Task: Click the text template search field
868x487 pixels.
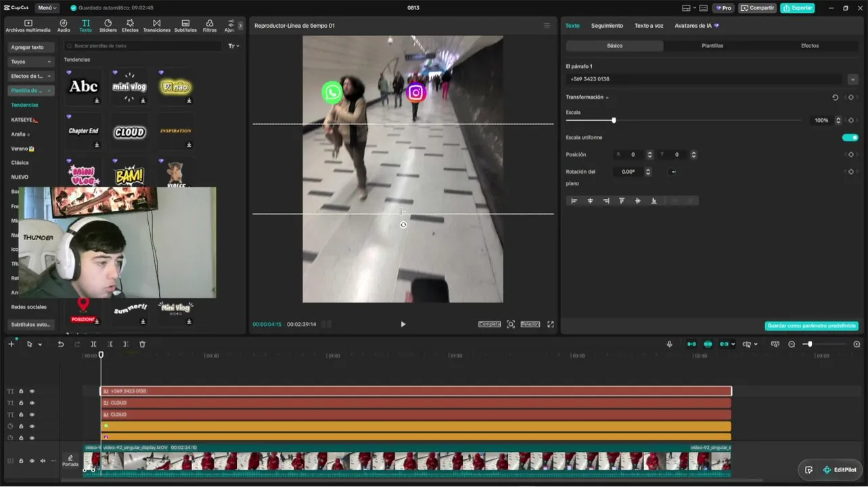Action: pos(143,46)
